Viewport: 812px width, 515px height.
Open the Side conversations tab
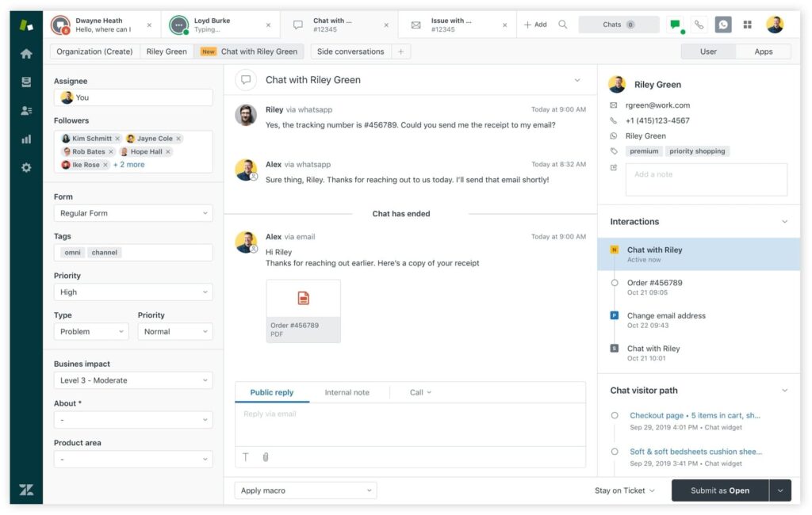[350, 51]
